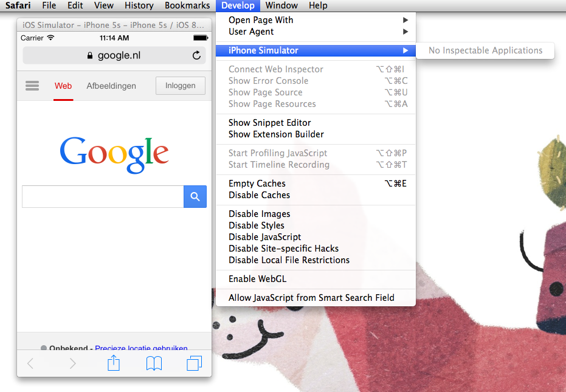
Task: Open the History menu
Action: 139,5
